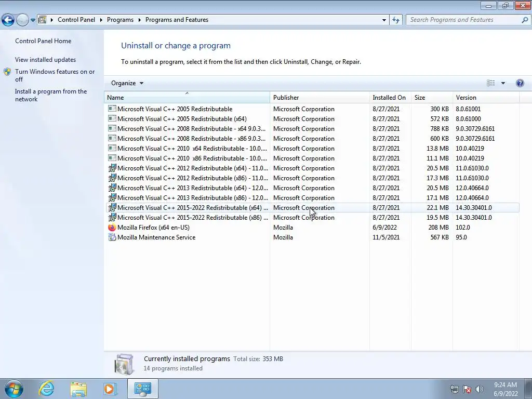Select Visual C++ 2015-2022 Redistributable (x64) icon
Viewport: 532px width, 399px height.
(x=112, y=207)
